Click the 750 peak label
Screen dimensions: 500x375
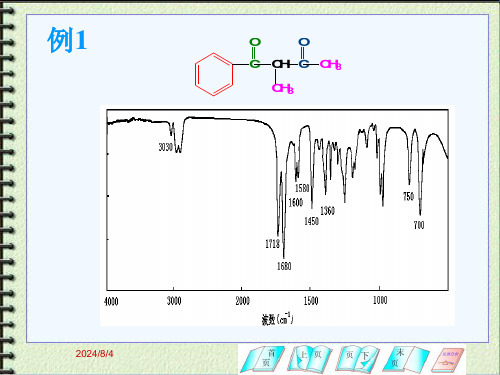tap(408, 196)
